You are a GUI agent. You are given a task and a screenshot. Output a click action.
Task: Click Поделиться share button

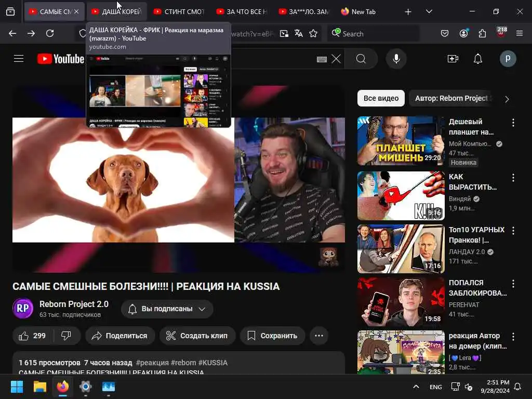120,336
